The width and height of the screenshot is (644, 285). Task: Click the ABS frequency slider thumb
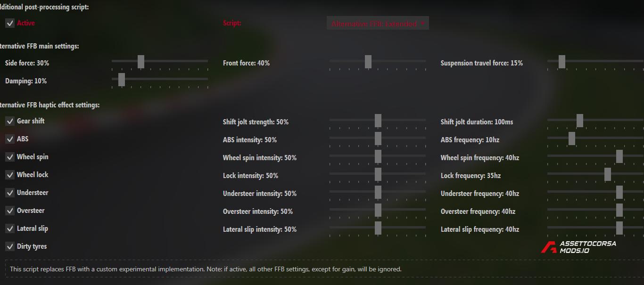pos(572,138)
